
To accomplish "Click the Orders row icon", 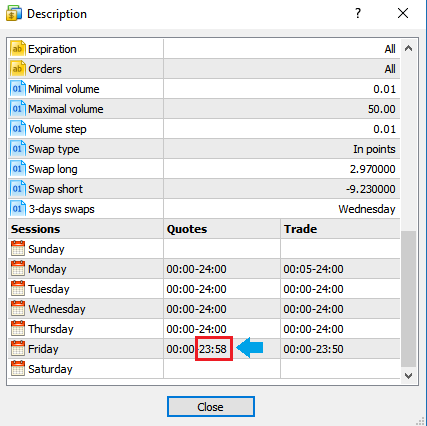I will click(18, 69).
